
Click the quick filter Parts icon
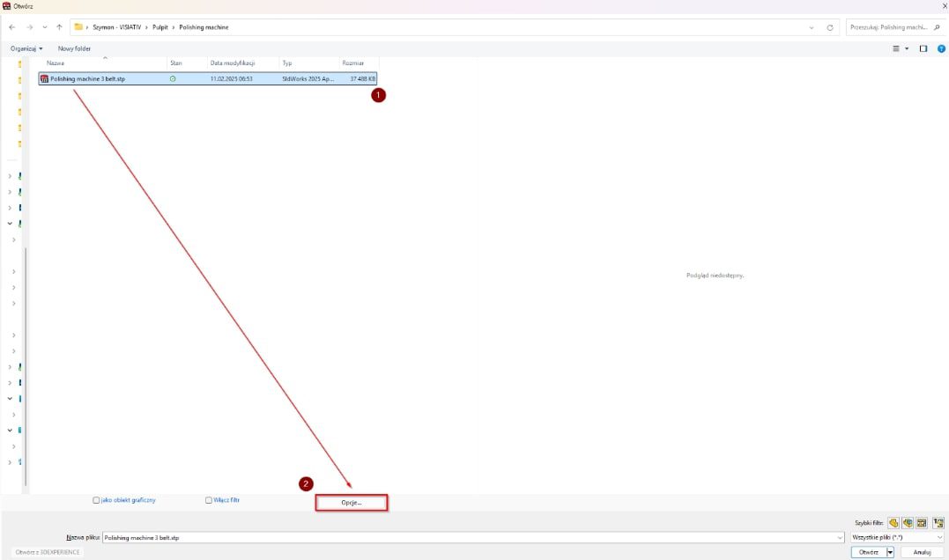893,522
